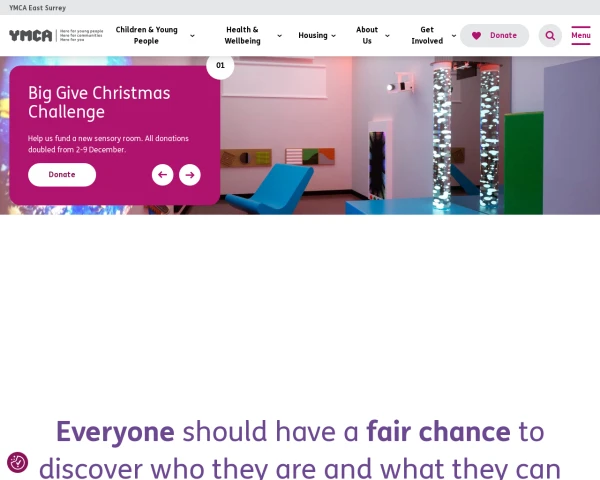Click the YMCA logo in the header
The width and height of the screenshot is (600, 480).
(56, 35)
